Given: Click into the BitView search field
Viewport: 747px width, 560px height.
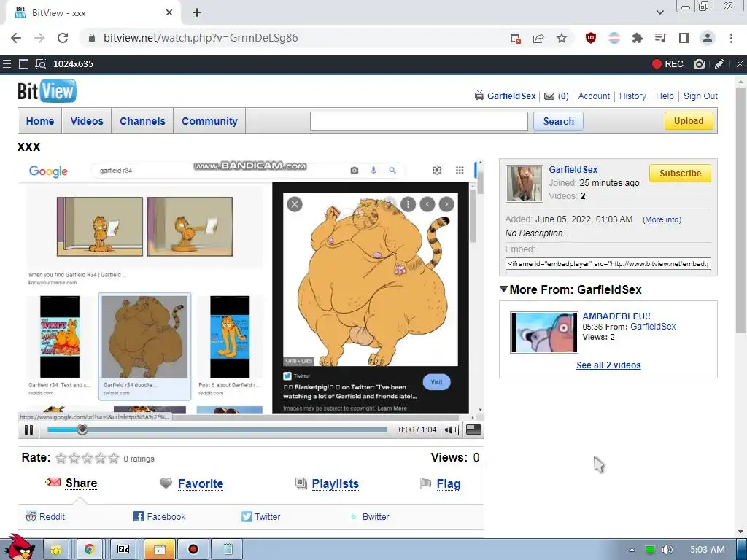Looking at the screenshot, I should tap(419, 121).
